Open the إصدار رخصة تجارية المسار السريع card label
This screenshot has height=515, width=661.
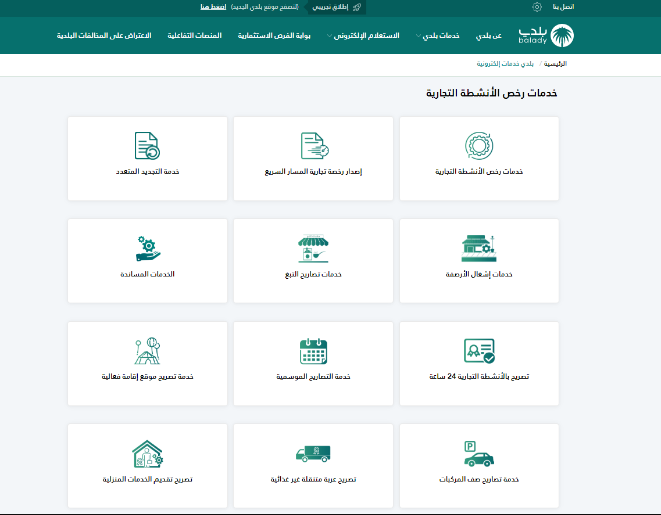click(x=313, y=172)
